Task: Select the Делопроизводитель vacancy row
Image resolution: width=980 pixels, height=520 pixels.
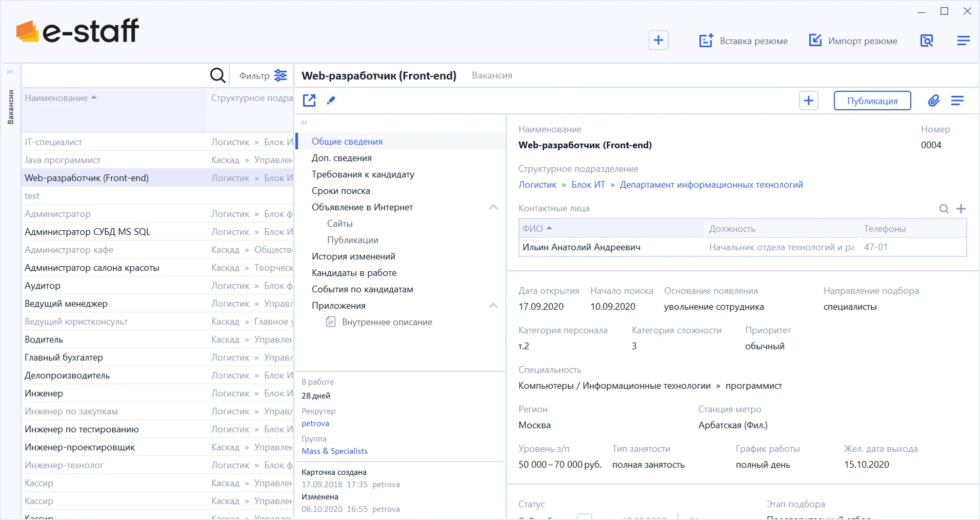Action: point(157,375)
